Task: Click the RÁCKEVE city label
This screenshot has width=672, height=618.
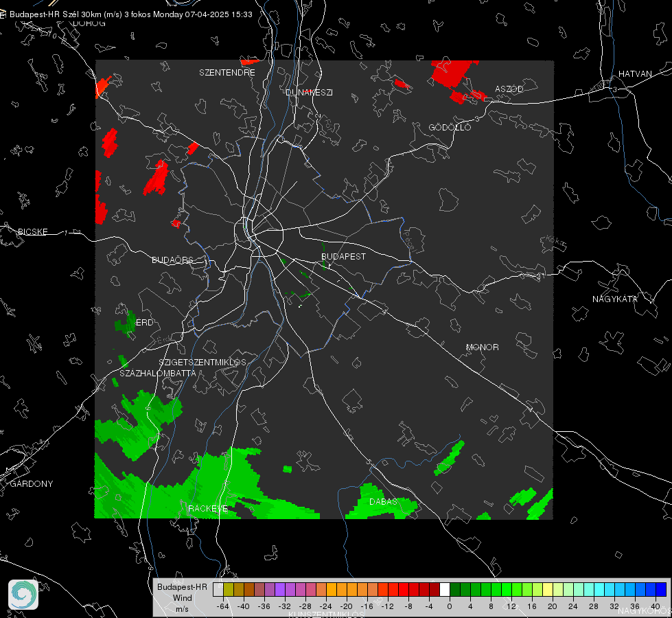Action: tap(208, 508)
